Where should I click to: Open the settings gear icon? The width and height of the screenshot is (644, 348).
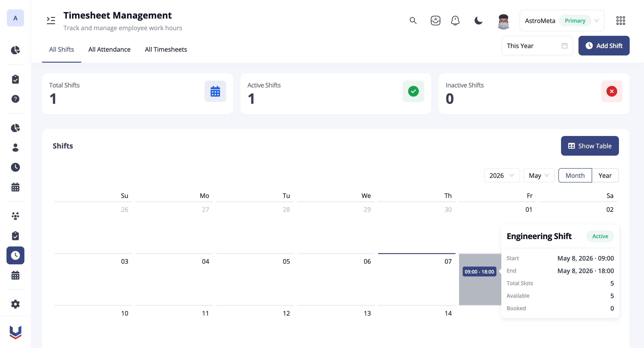point(15,304)
